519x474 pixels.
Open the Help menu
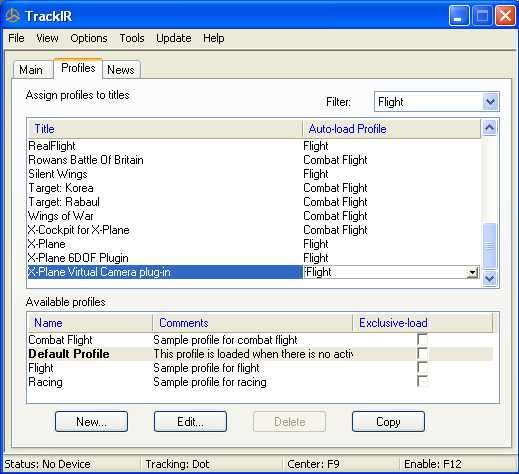point(213,38)
